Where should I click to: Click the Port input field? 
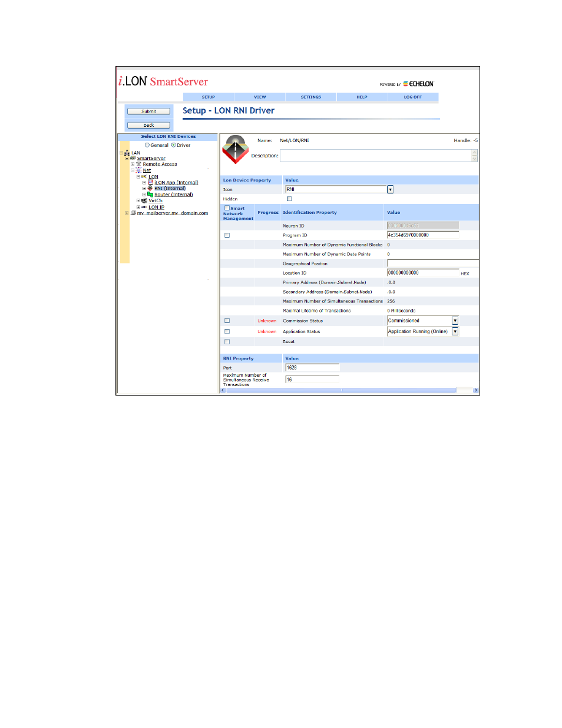[x=312, y=367]
